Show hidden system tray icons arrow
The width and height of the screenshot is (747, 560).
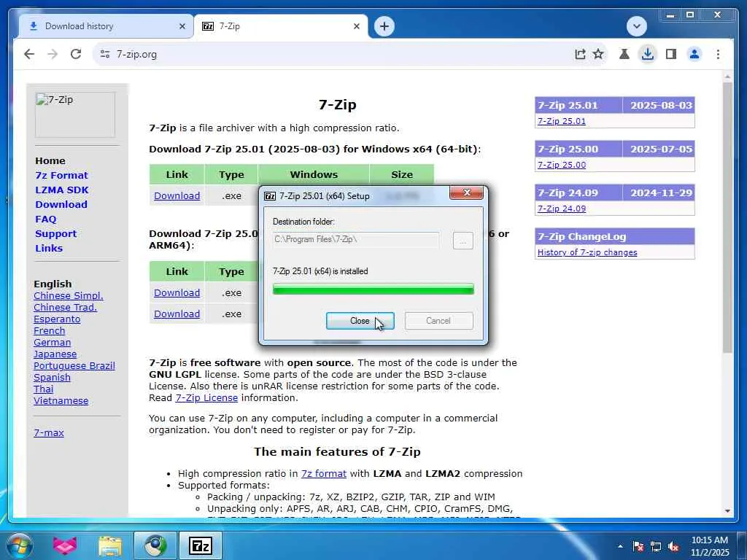(x=620, y=546)
